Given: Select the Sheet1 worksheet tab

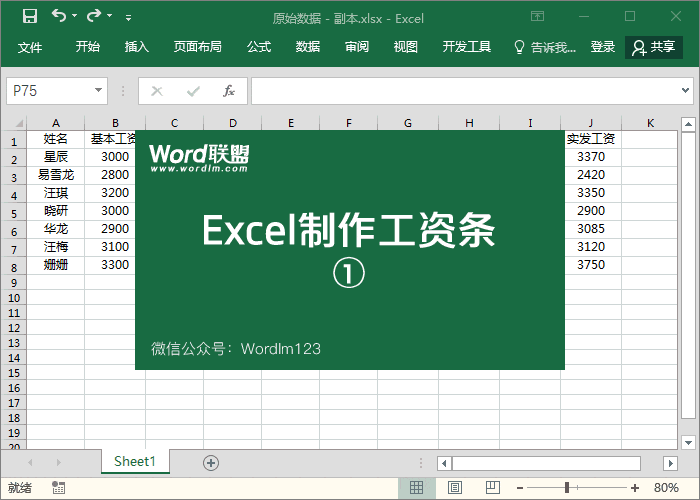Looking at the screenshot, I should [135, 461].
